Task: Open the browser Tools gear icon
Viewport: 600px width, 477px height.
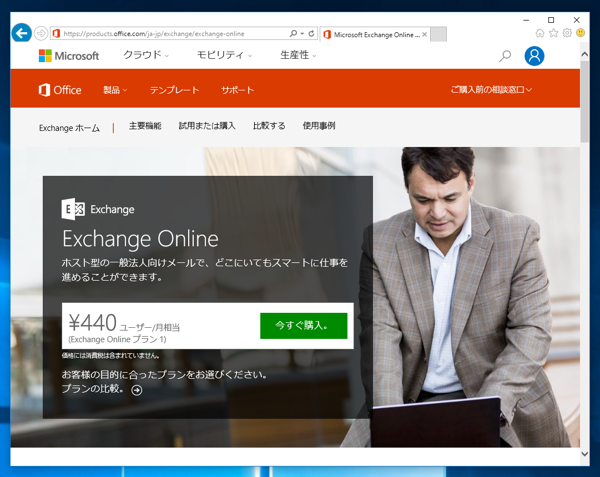Action: [x=567, y=33]
